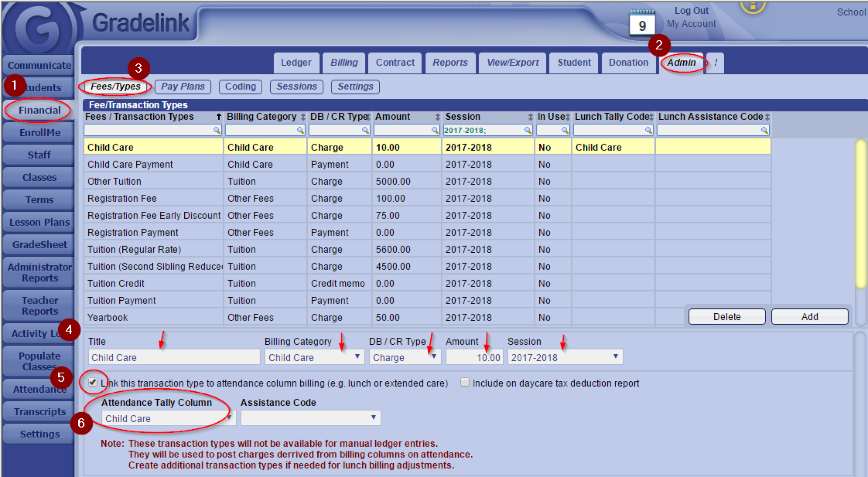
Task: Open the Settings sub-tab under Admin
Action: [355, 87]
